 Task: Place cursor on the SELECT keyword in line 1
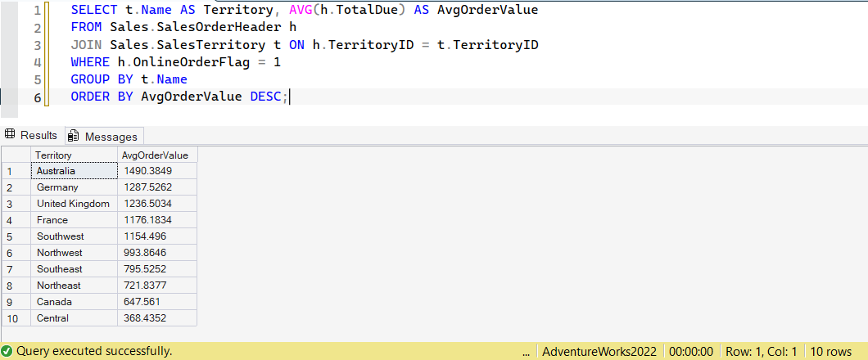click(93, 10)
